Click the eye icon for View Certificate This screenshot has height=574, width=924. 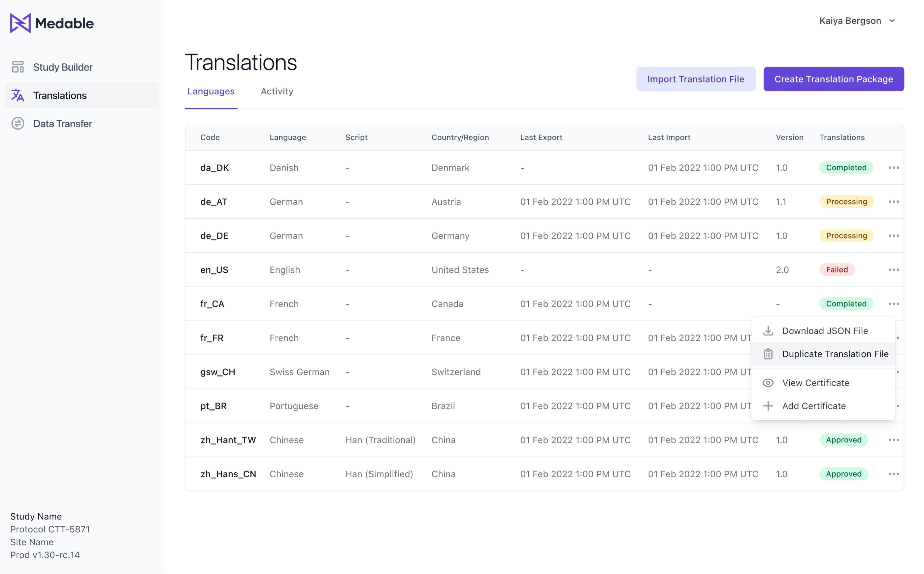point(768,383)
